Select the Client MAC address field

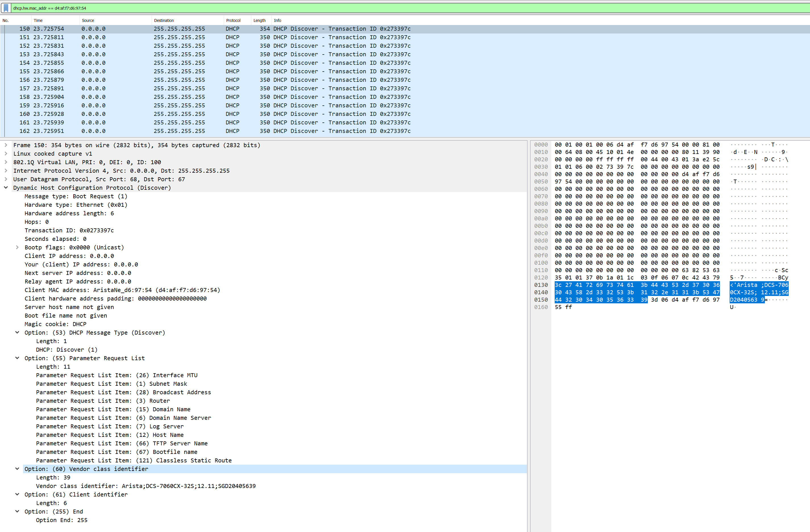(122, 290)
